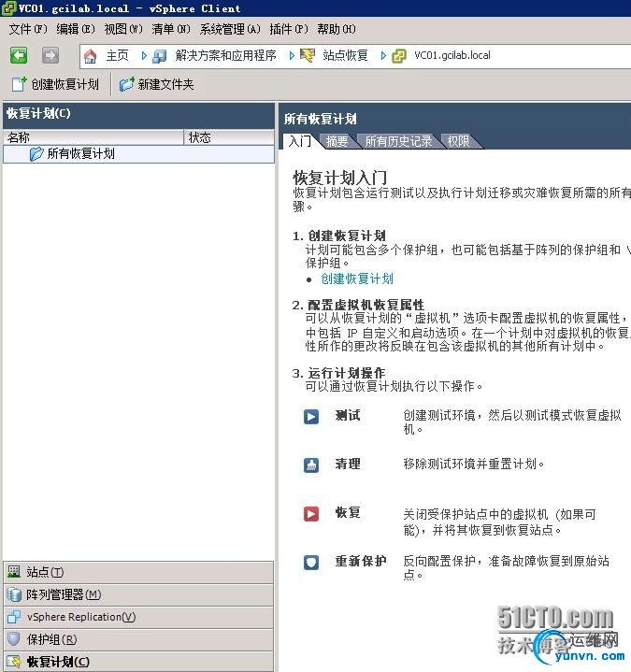Open the 编辑(E) menu

[x=76, y=29]
